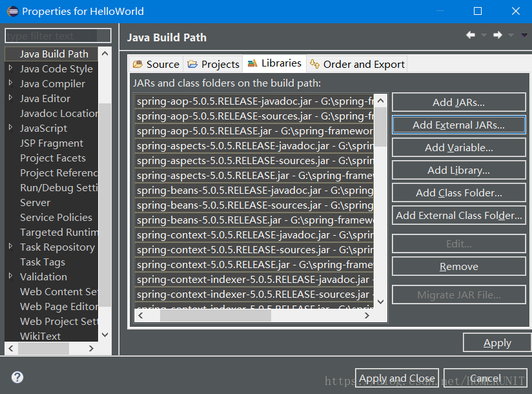The width and height of the screenshot is (532, 394).
Task: Select spring-context-5.0.5.RELEASE-javadoc.jar entry
Action: click(254, 235)
